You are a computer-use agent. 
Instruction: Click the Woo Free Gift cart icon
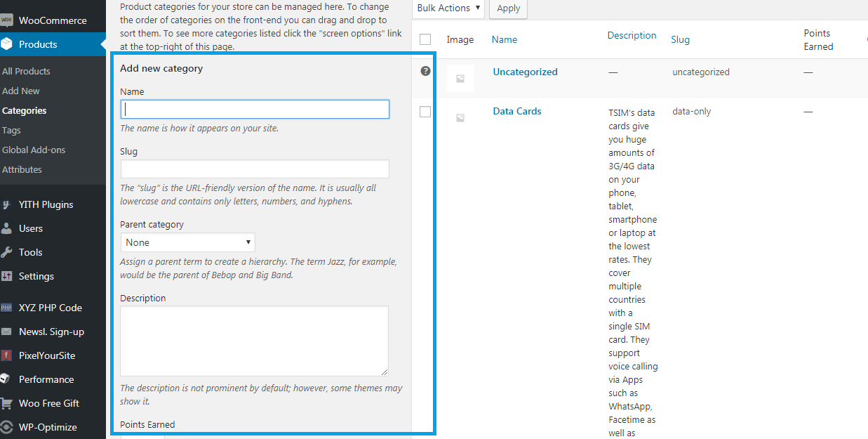(6, 403)
